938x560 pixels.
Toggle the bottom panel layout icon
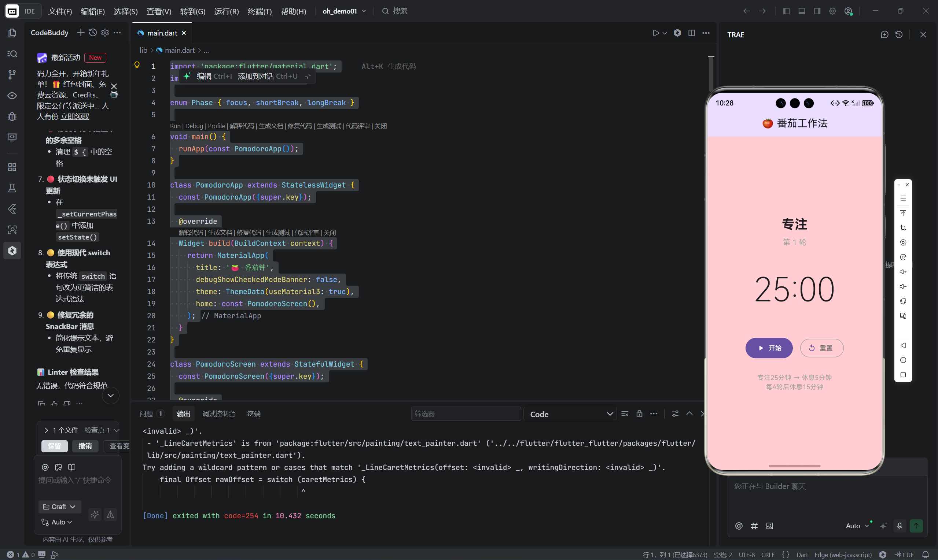point(802,11)
